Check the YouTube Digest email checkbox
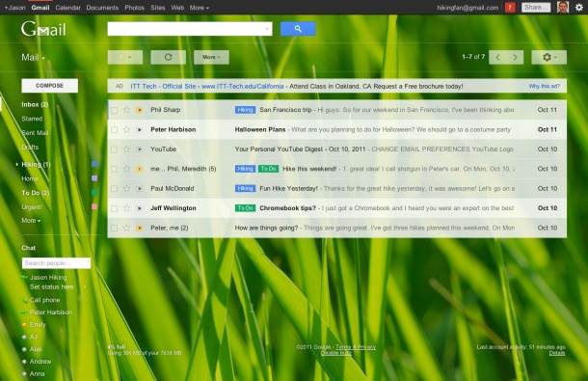This screenshot has width=588, height=381. (115, 150)
